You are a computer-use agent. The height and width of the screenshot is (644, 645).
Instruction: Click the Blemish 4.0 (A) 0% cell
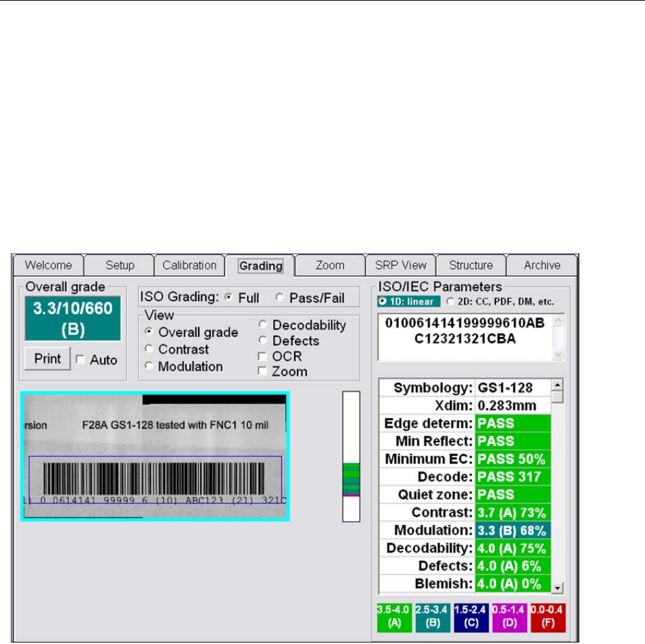[513, 584]
